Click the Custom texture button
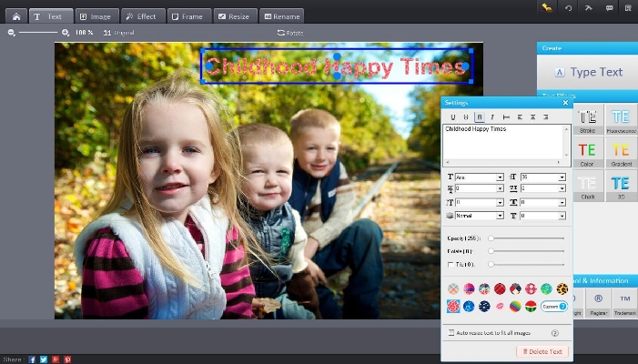 [x=553, y=307]
